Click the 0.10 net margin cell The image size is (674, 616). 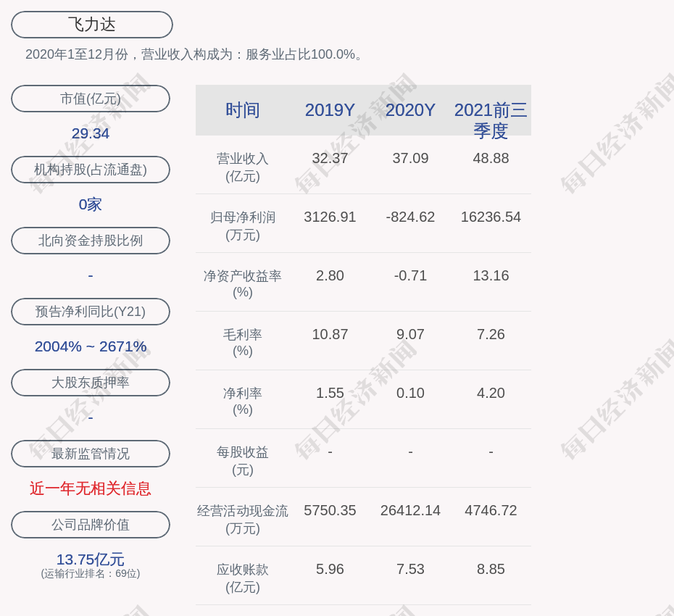click(410, 393)
